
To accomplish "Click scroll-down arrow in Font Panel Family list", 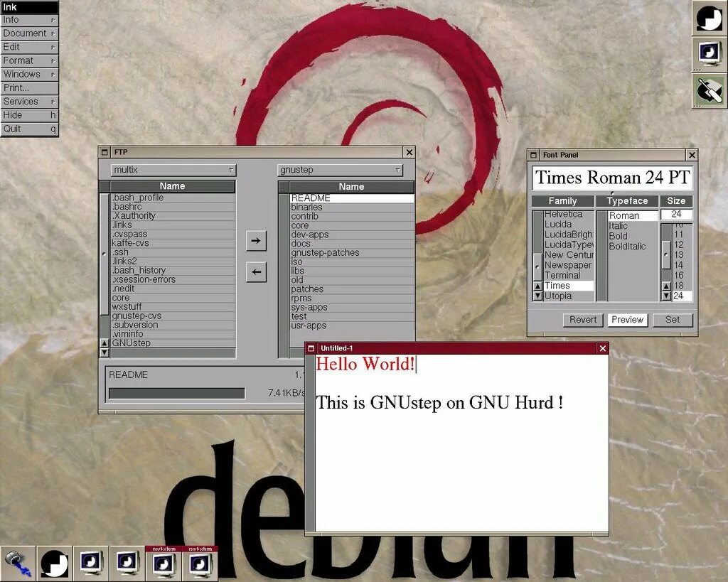I will pos(537,296).
